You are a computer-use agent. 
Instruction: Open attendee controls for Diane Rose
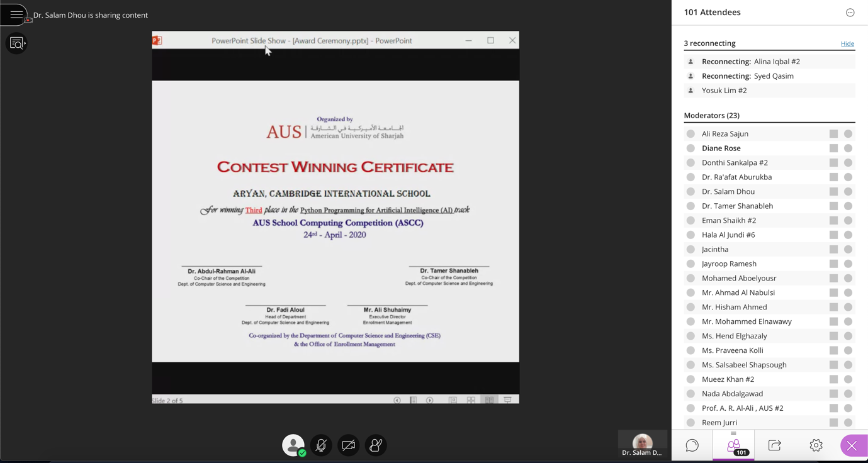(x=848, y=148)
